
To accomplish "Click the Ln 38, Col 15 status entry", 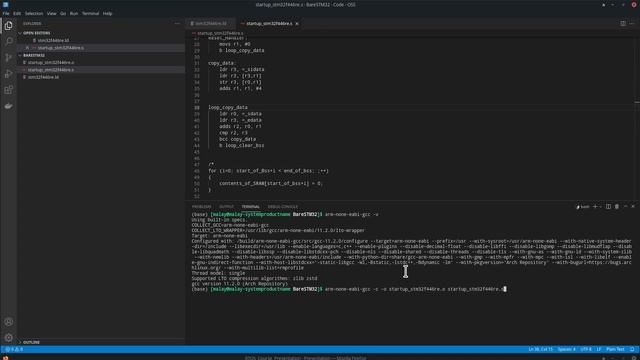I will tap(540, 349).
